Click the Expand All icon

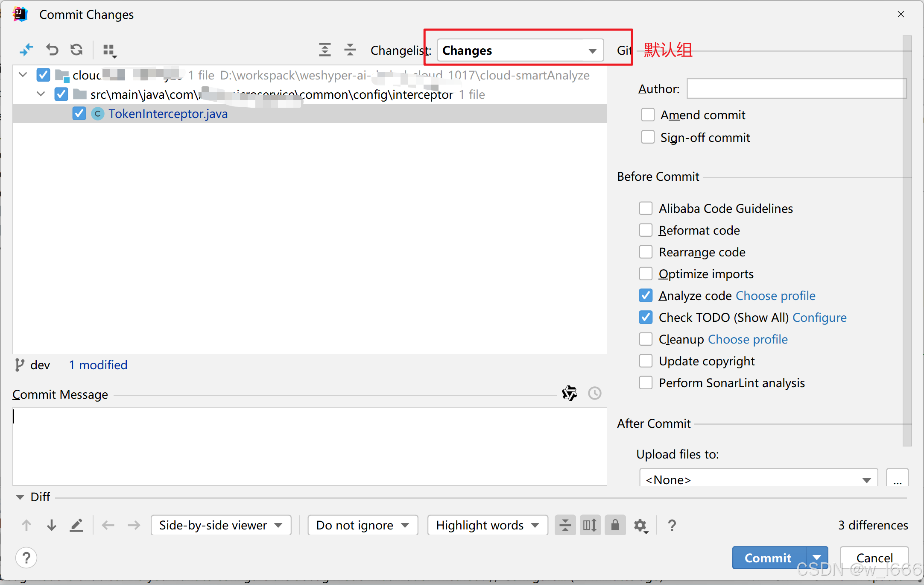pos(325,50)
